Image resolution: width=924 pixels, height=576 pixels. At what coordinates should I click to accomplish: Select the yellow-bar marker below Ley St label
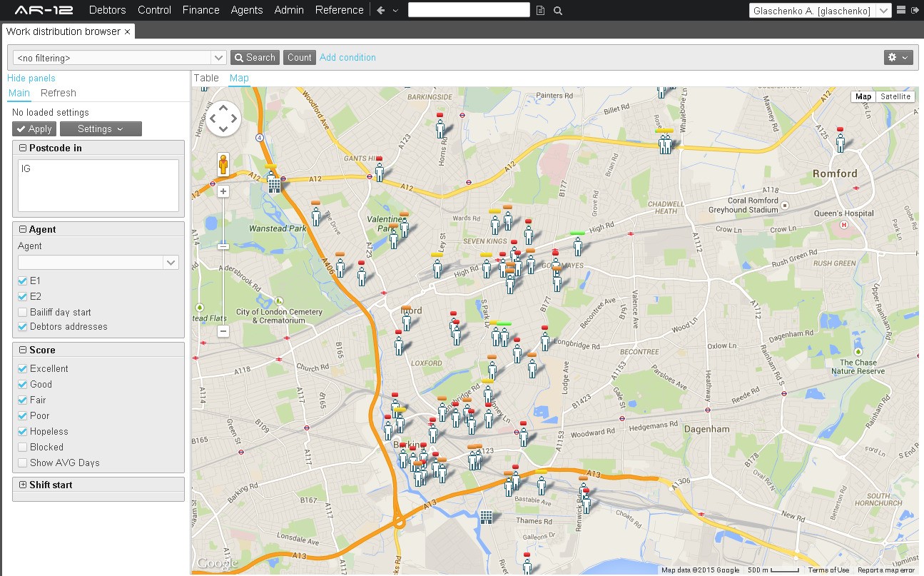pyautogui.click(x=437, y=266)
